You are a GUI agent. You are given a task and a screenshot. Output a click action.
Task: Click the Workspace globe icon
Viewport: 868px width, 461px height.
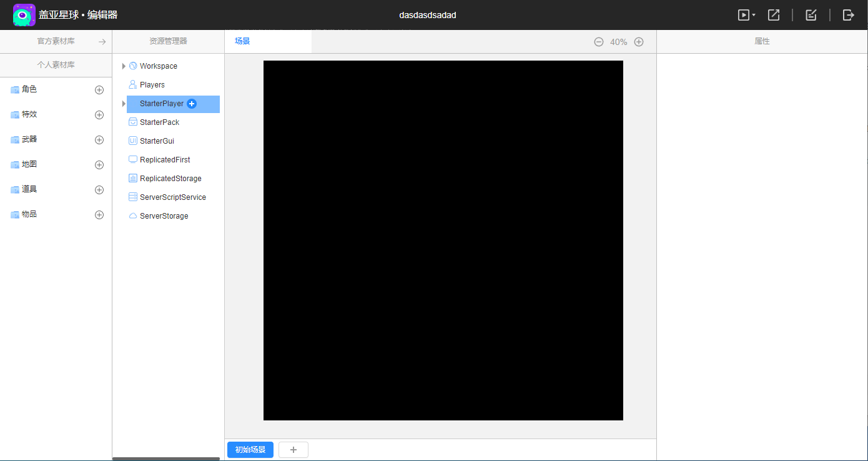[132, 66]
